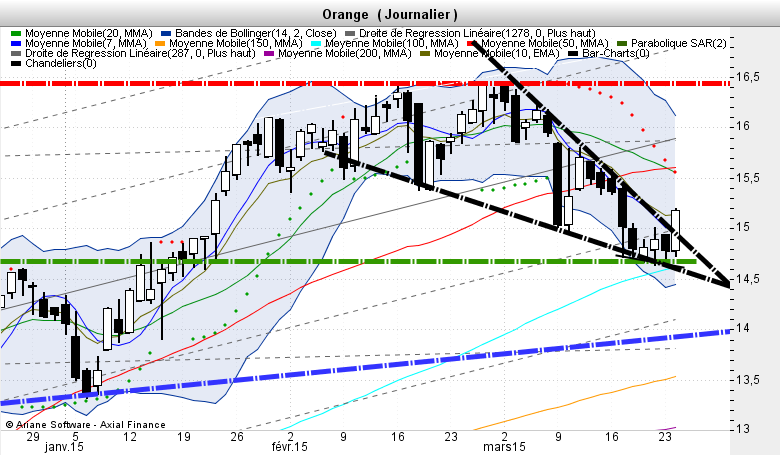Image resolution: width=780 pixels, height=455 pixels.
Task: Click the gray swatch for Regression Linéaire(287)
Action: [16, 53]
